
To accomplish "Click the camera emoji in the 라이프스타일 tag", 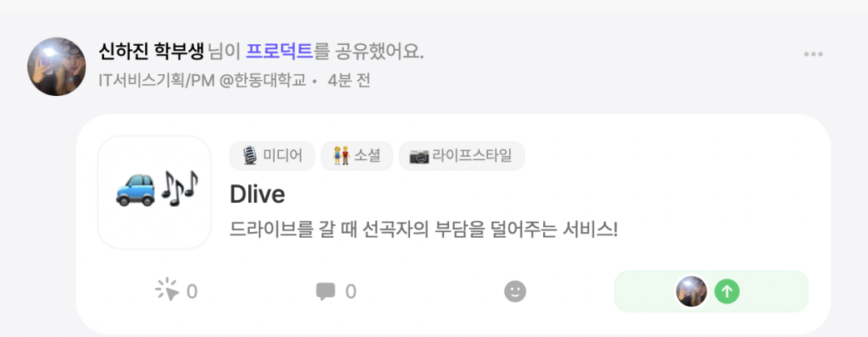I will (x=419, y=156).
